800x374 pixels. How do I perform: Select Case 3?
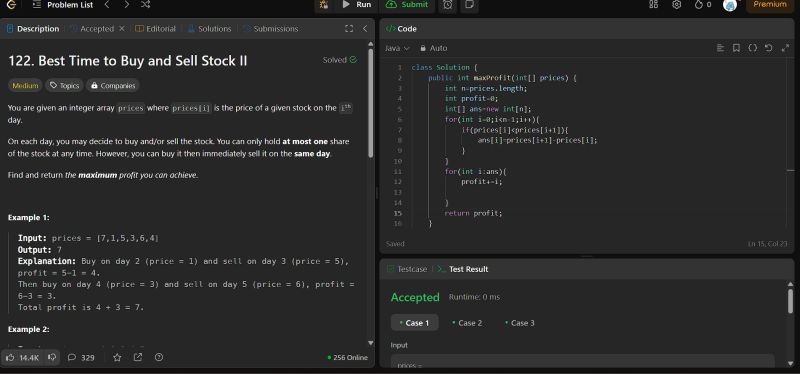[520, 322]
